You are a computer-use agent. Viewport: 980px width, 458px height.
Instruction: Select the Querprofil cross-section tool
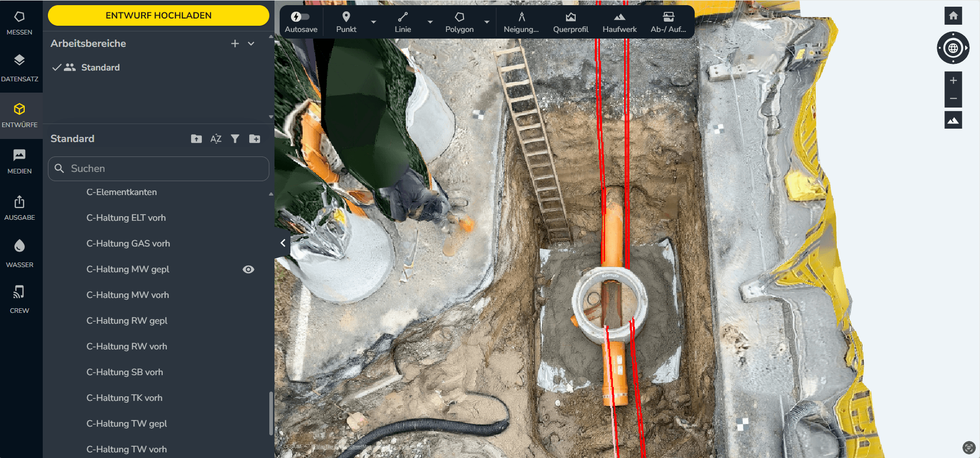coord(570,22)
